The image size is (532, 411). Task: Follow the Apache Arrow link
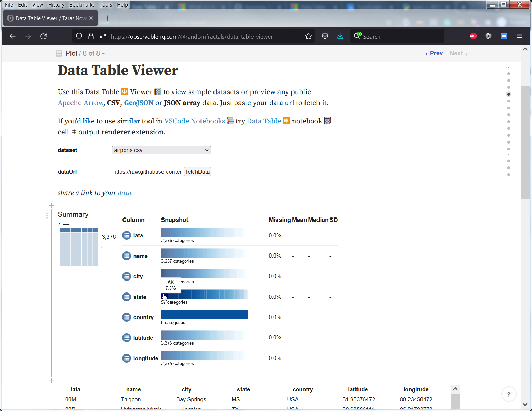click(80, 103)
